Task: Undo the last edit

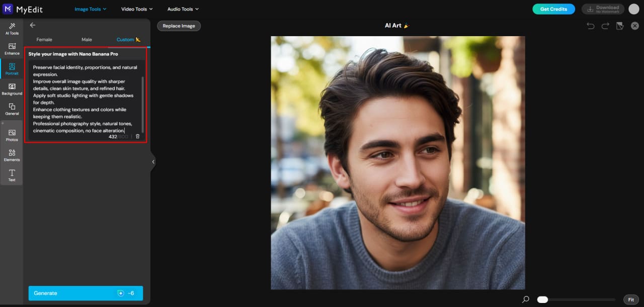Action: point(591,26)
